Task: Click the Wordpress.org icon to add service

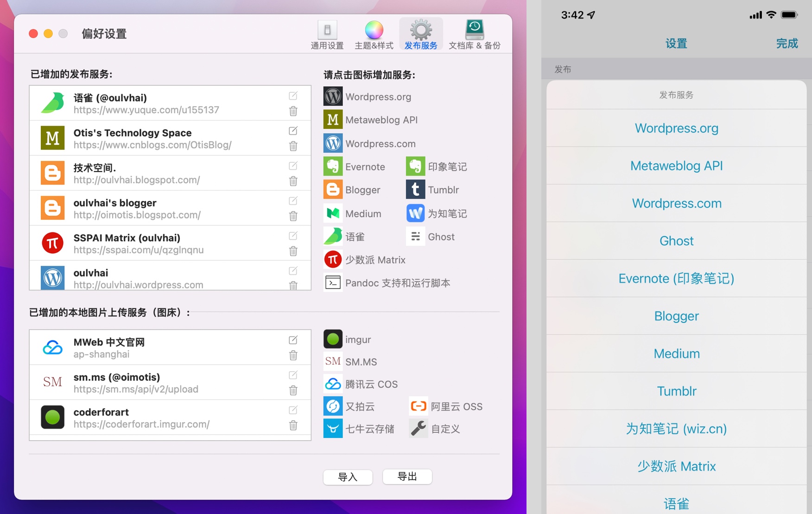Action: pos(333,96)
